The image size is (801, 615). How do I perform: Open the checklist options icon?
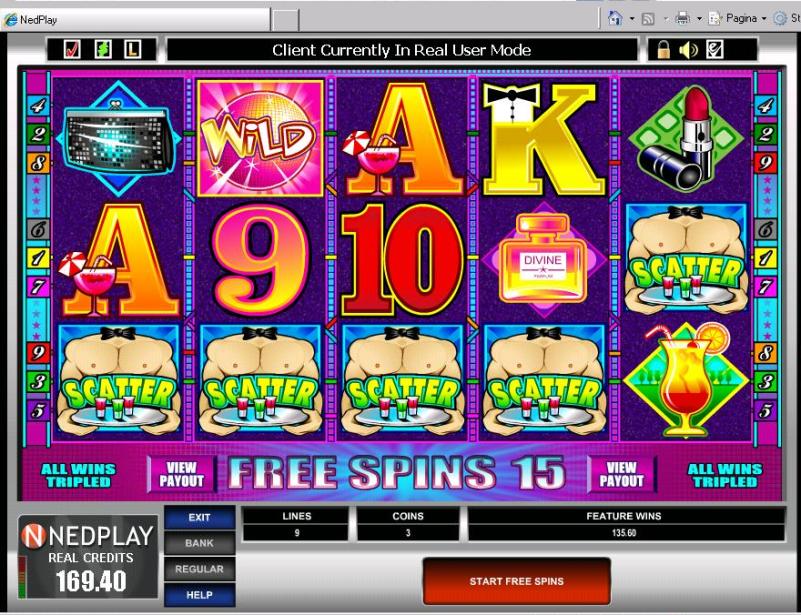point(714,50)
